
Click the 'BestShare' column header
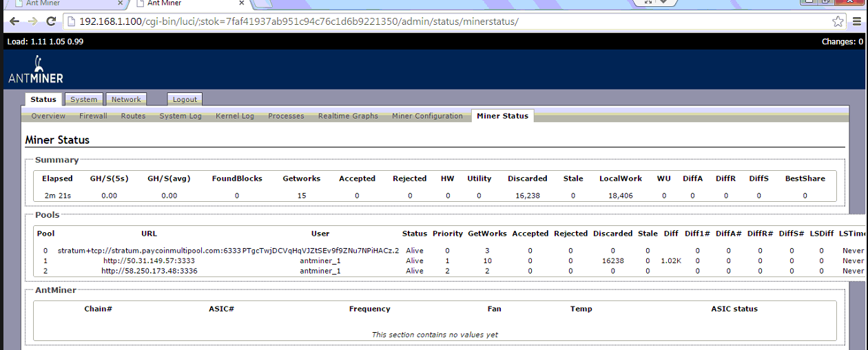pos(805,178)
